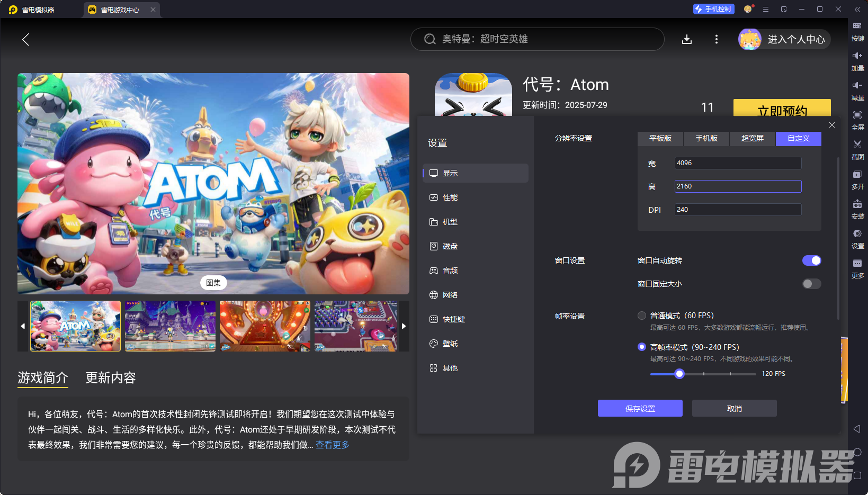Viewport: 868px width, 495px height.
Task: Collapse the emulator sidebar with the chevron arrow
Action: pyautogui.click(x=858, y=9)
